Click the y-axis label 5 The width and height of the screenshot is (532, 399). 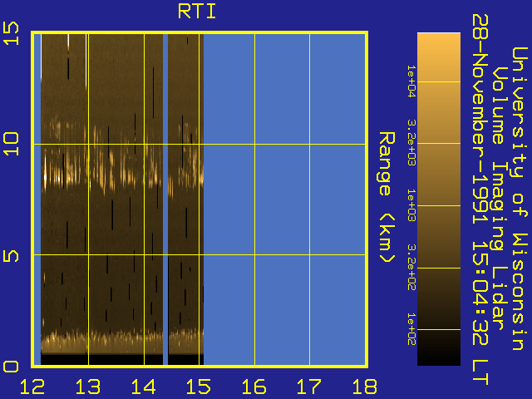click(x=11, y=256)
